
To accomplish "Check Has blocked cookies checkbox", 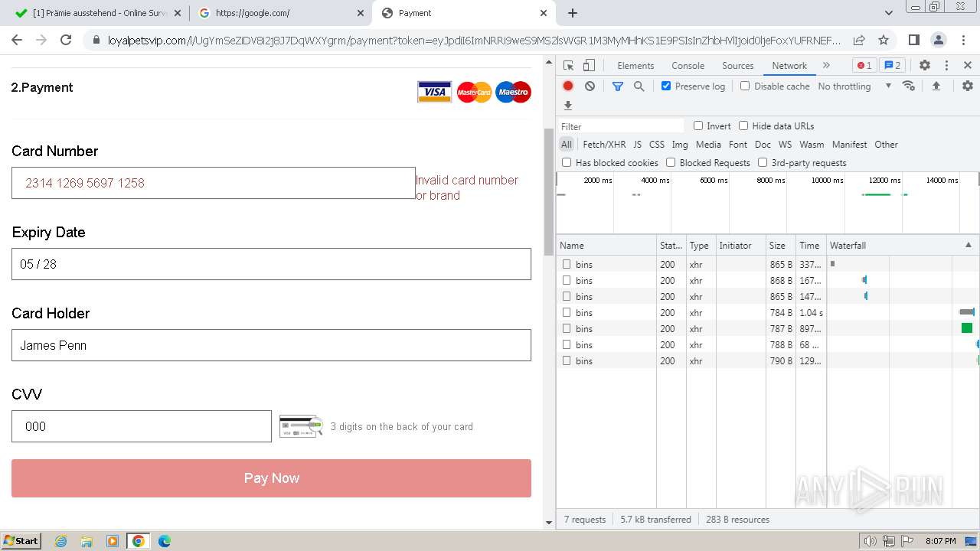I will pos(567,162).
